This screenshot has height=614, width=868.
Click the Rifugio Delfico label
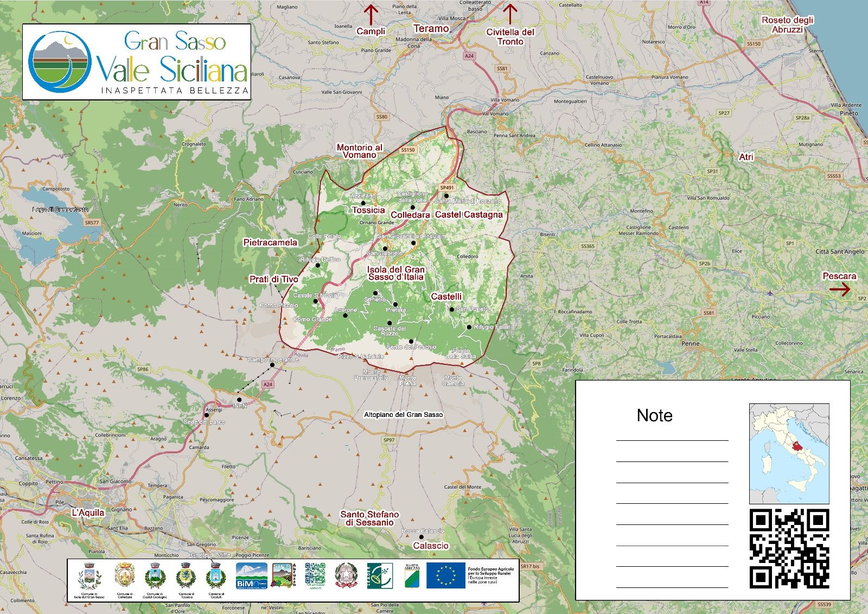(320, 260)
